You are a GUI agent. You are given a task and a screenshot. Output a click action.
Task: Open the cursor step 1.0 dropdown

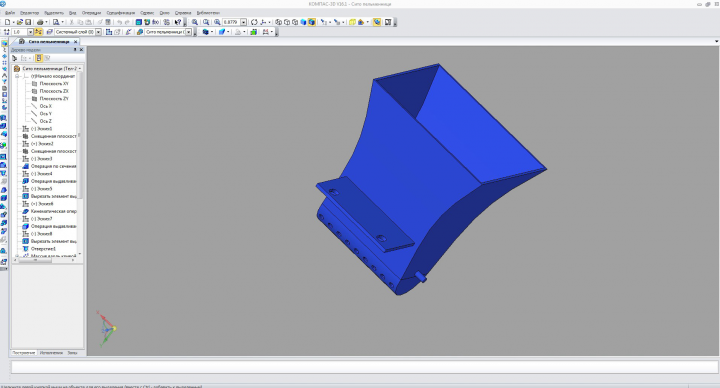[30, 32]
